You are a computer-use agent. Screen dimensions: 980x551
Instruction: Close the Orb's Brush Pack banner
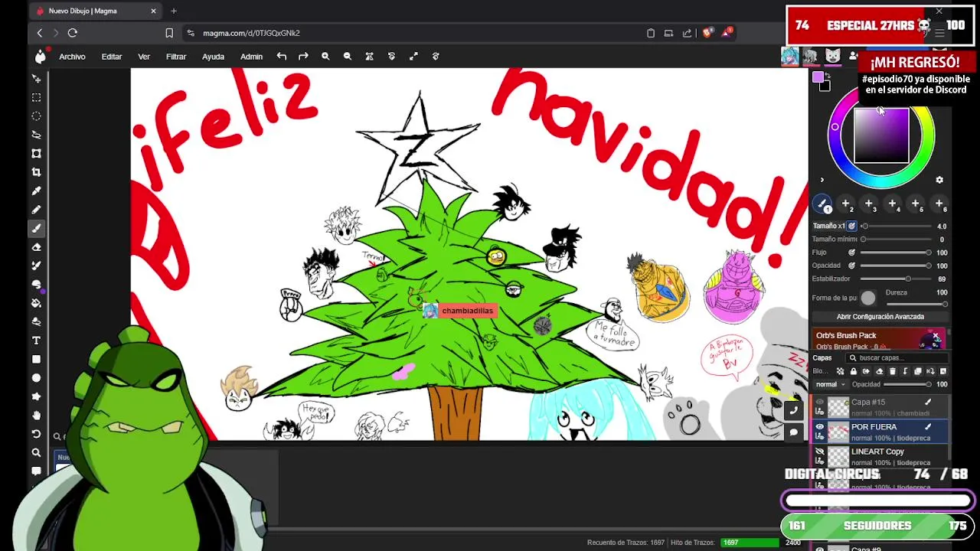(x=936, y=337)
